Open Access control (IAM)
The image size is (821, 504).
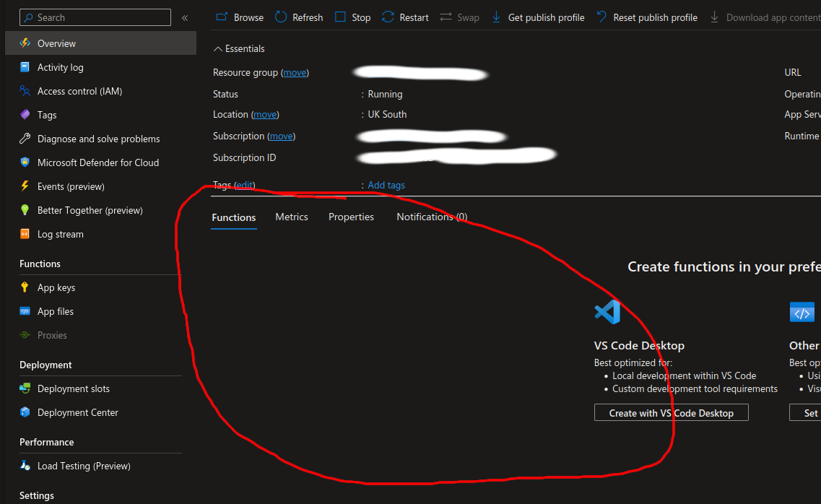pos(81,91)
